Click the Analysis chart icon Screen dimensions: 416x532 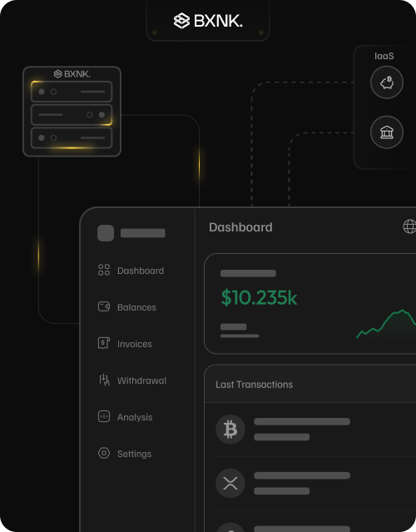click(x=104, y=416)
